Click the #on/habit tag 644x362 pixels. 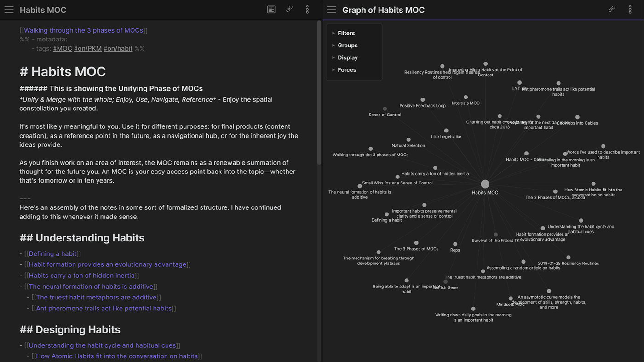click(x=118, y=48)
